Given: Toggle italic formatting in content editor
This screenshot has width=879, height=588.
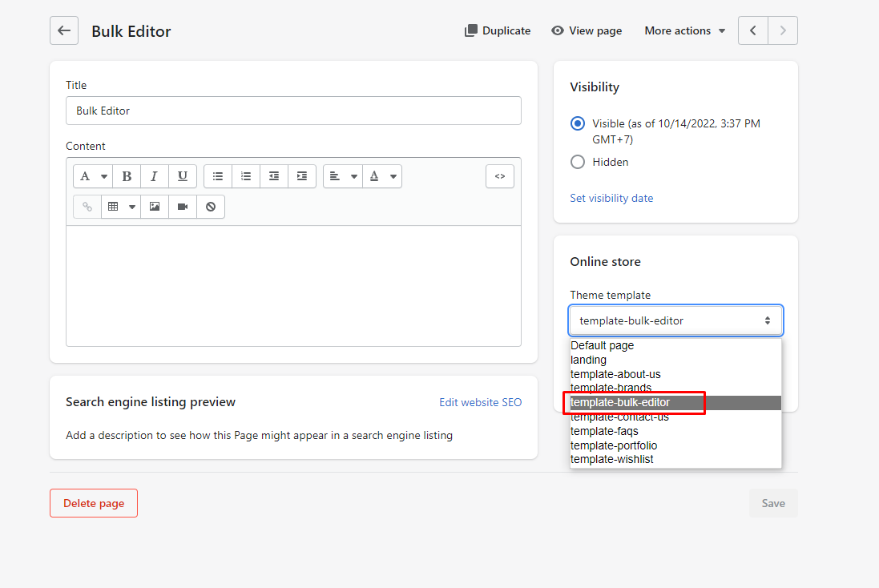Looking at the screenshot, I should pos(155,176).
